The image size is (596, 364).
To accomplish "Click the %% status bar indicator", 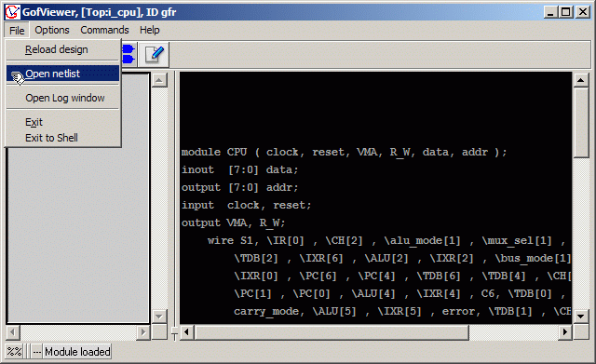I will pos(15,352).
